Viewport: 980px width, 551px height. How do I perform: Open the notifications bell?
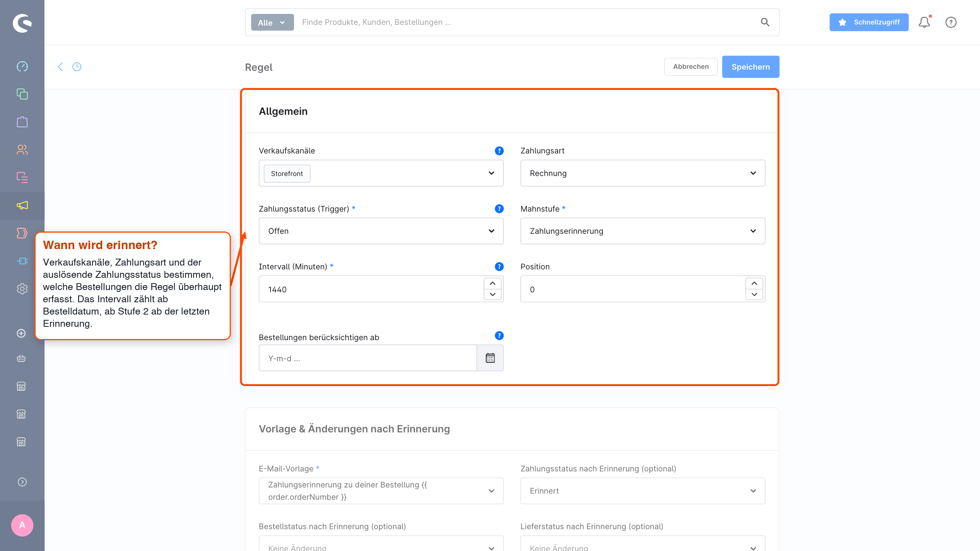(x=924, y=22)
